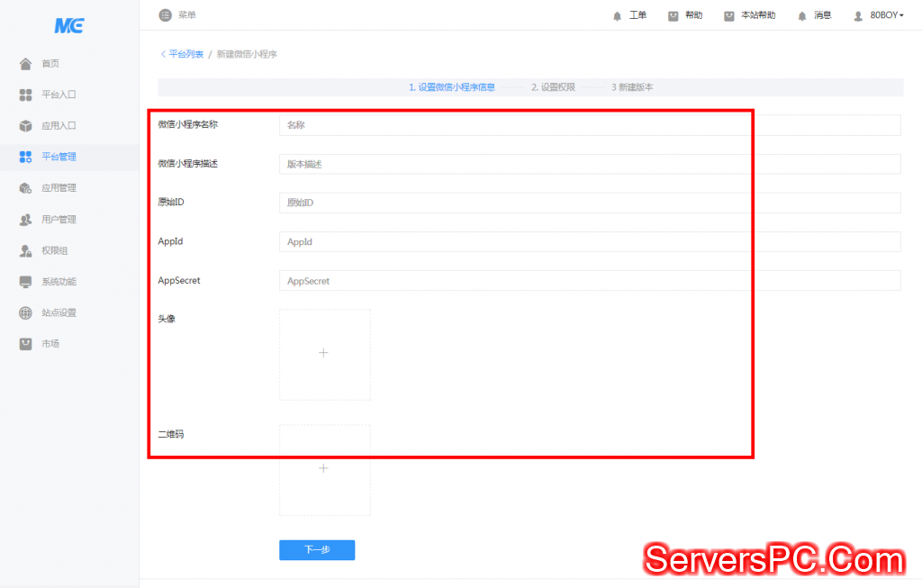
Task: Click the 平台管理 sidebar icon
Action: (x=25, y=157)
